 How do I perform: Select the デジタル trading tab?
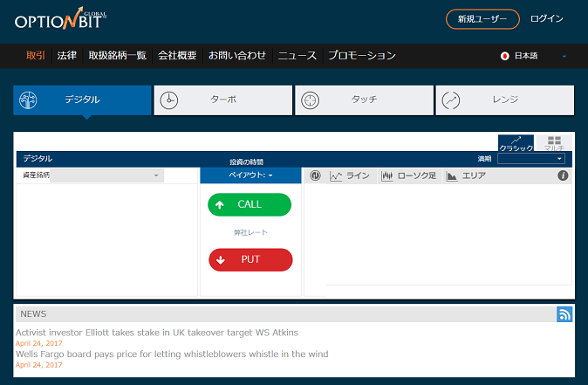point(82,100)
